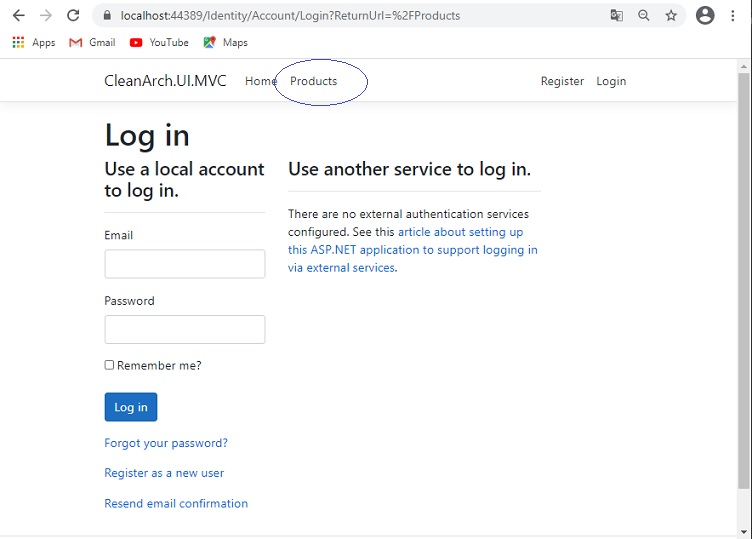
Task: Toggle the Remember me checkbox
Action: coord(109,365)
